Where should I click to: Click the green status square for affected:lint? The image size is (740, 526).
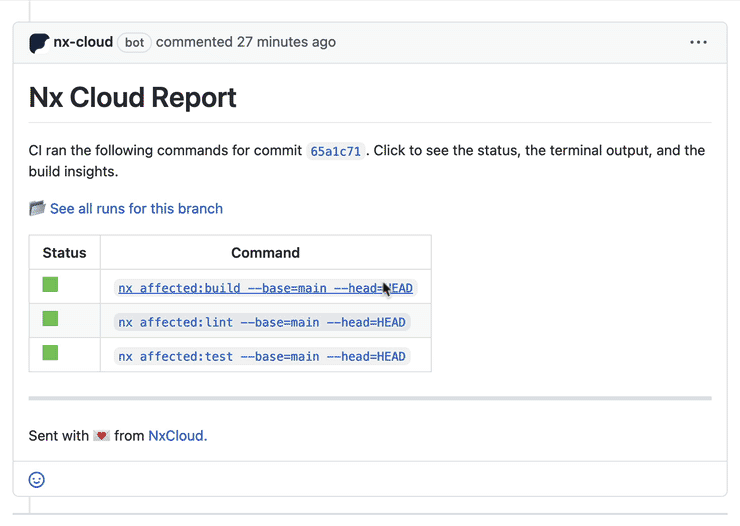click(50, 318)
